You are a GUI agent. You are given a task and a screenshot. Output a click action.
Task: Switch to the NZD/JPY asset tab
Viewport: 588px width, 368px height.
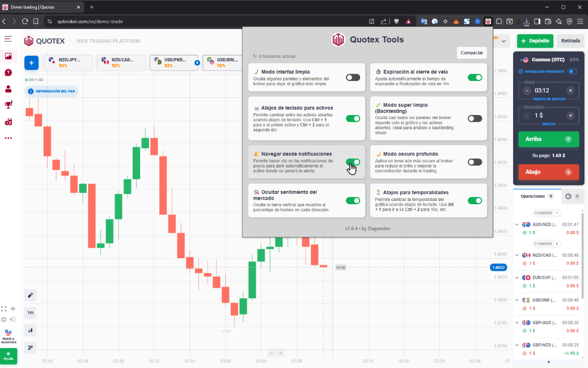68,63
